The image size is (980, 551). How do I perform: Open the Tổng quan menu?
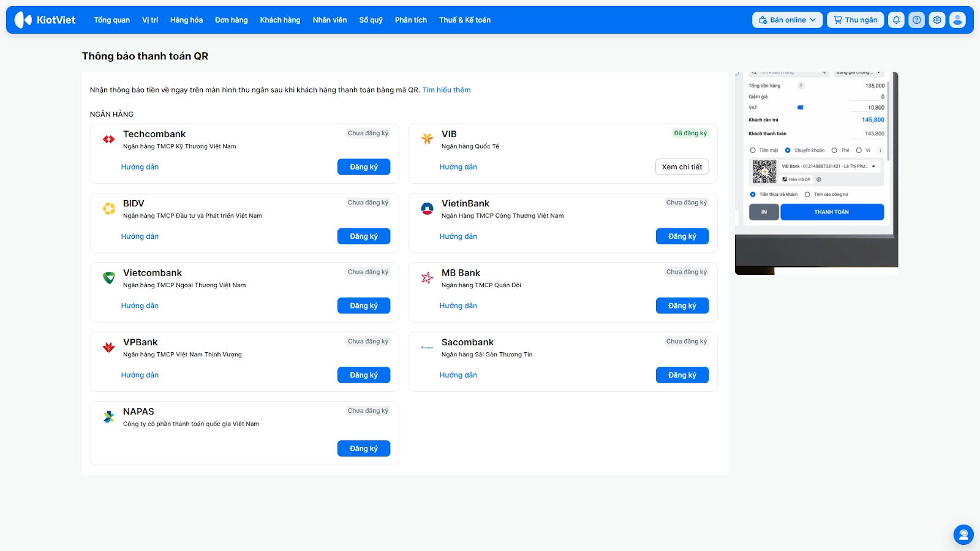(x=112, y=20)
